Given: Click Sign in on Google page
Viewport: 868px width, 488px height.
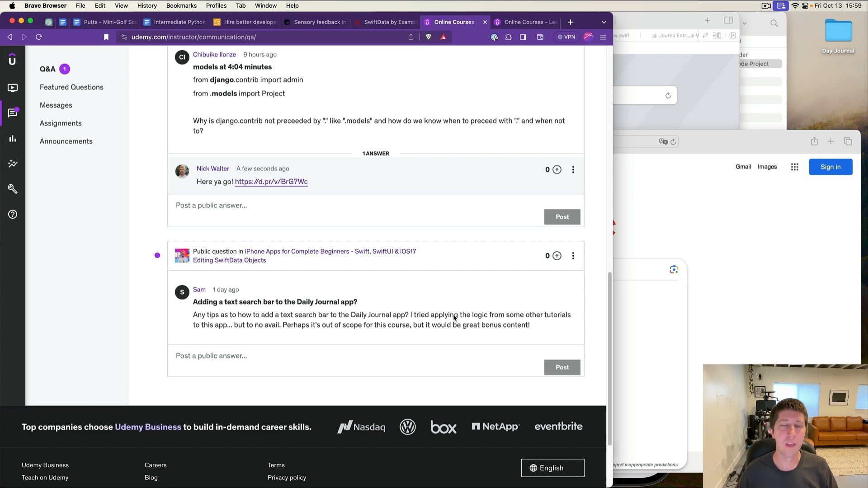Looking at the screenshot, I should tap(830, 167).
